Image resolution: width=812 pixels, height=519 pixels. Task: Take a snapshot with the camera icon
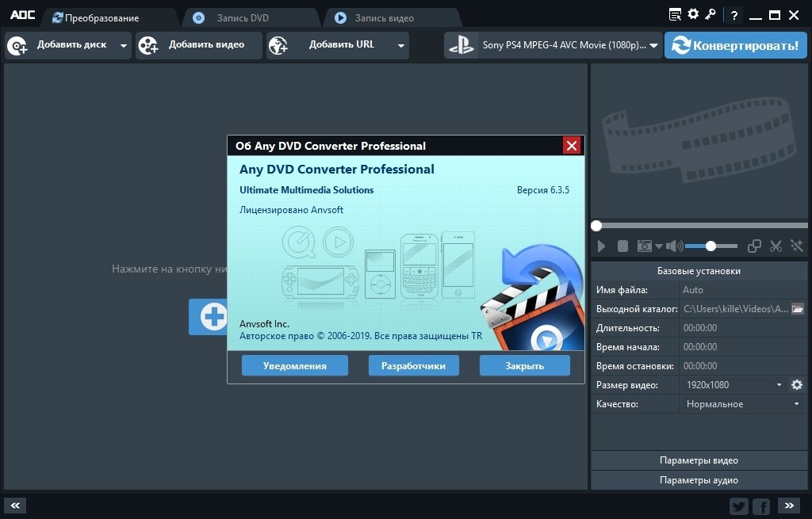coord(644,246)
